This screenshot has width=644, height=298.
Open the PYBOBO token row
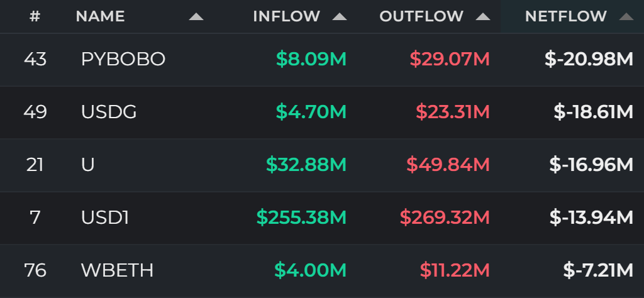[x=322, y=60]
